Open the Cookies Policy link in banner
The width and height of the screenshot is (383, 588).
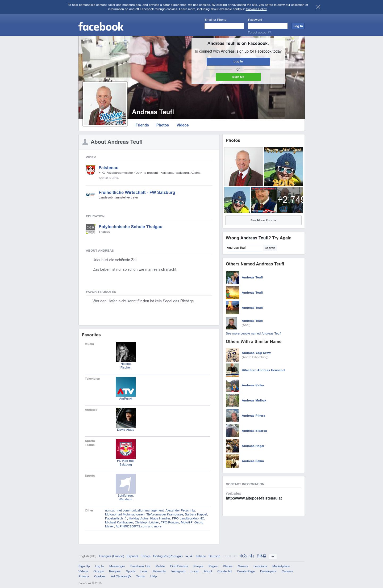point(256,9)
